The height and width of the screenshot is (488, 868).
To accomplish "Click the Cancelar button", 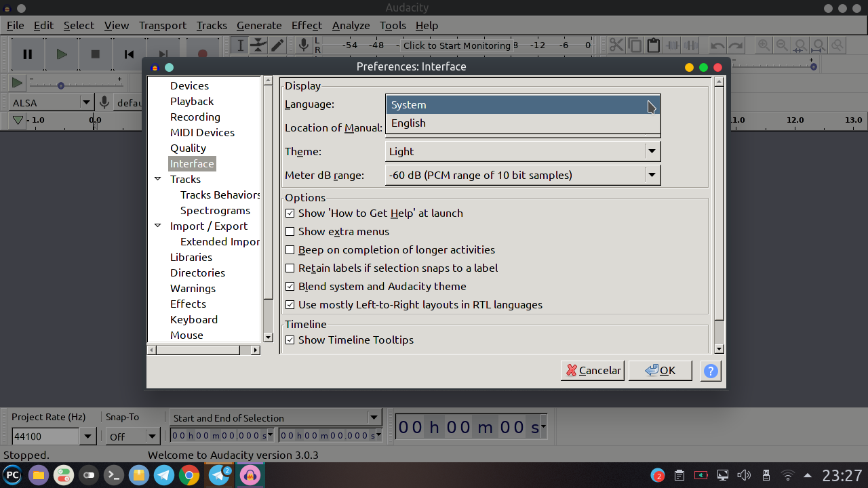I will pyautogui.click(x=593, y=371).
